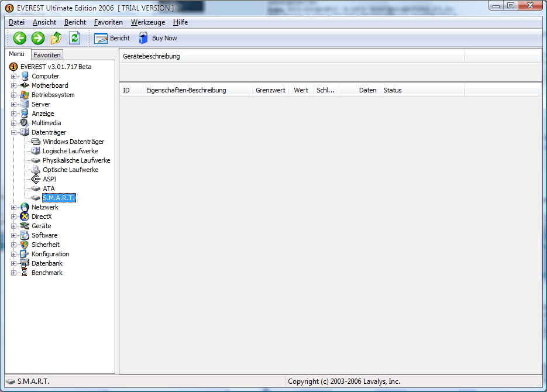Click the DirectX icon
Image resolution: width=547 pixels, height=392 pixels.
click(x=25, y=216)
